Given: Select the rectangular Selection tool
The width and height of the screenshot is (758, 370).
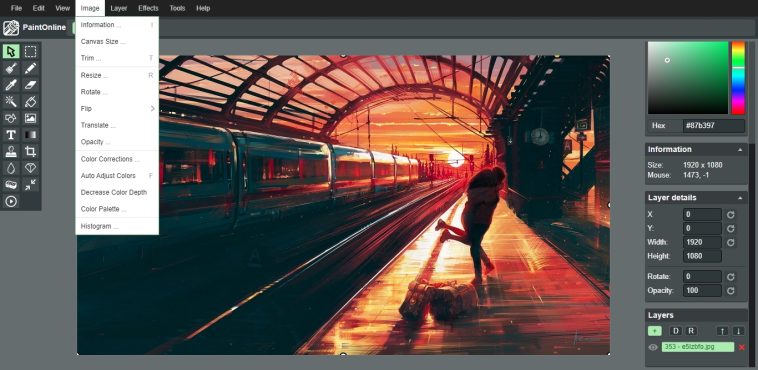Looking at the screenshot, I should click(30, 51).
